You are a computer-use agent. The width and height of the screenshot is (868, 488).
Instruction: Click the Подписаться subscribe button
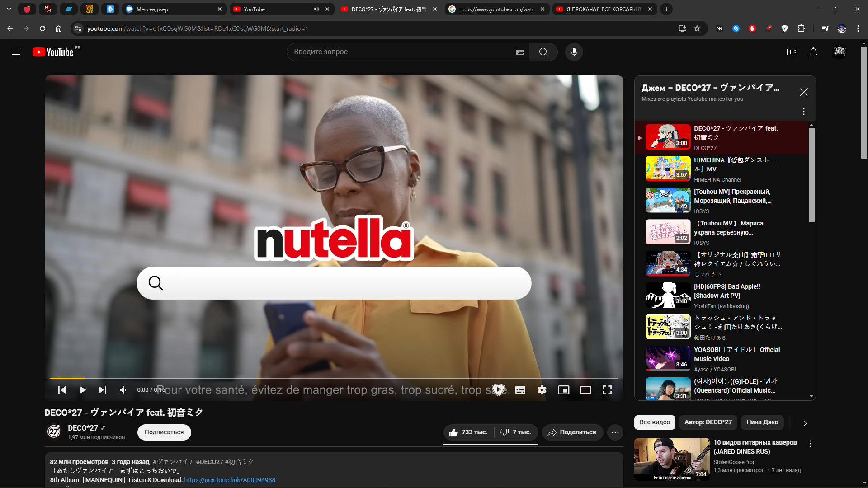[164, 432]
